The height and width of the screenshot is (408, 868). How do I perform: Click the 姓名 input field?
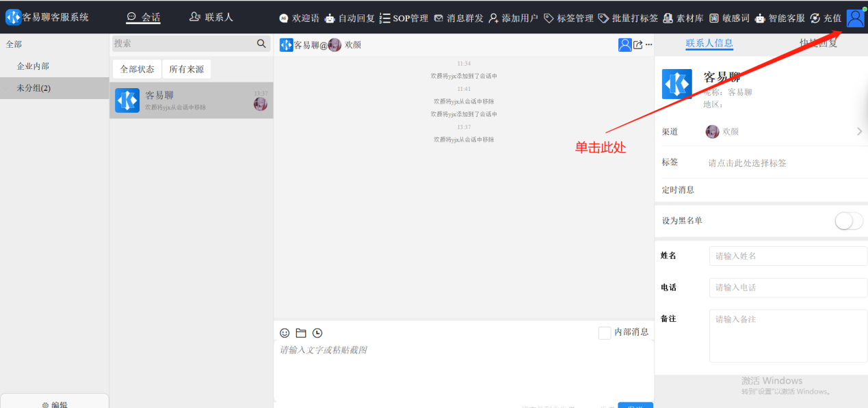788,256
